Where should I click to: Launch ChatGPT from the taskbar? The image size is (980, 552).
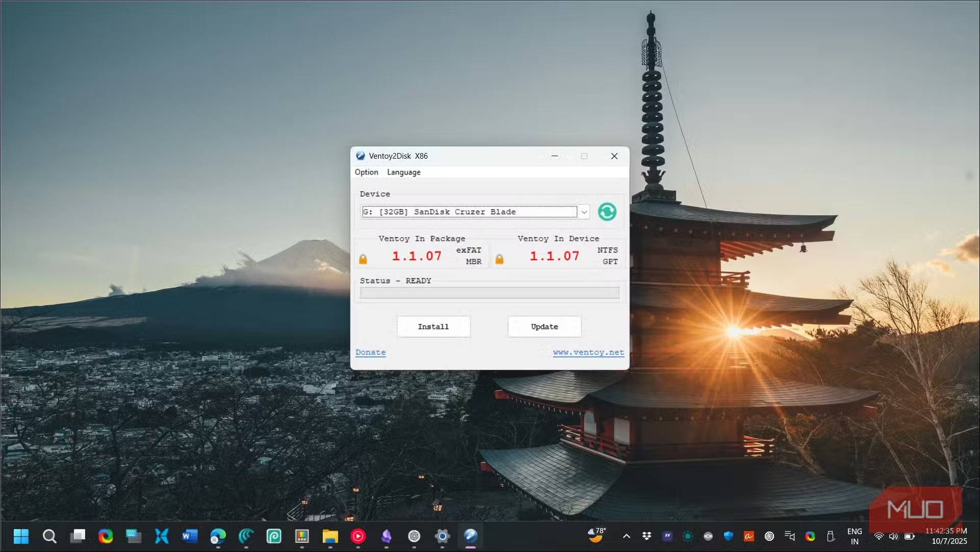click(414, 536)
